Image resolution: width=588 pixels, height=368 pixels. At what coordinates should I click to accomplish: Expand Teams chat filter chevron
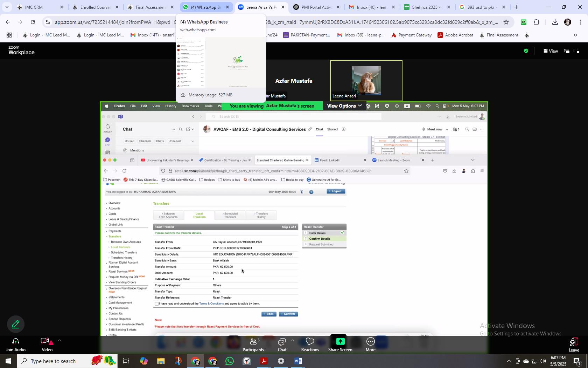pos(192,141)
